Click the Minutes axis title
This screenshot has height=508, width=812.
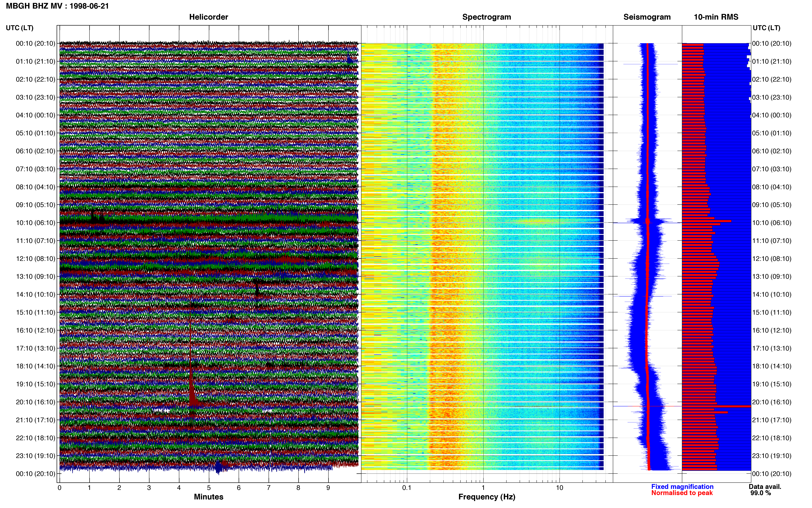tap(209, 497)
